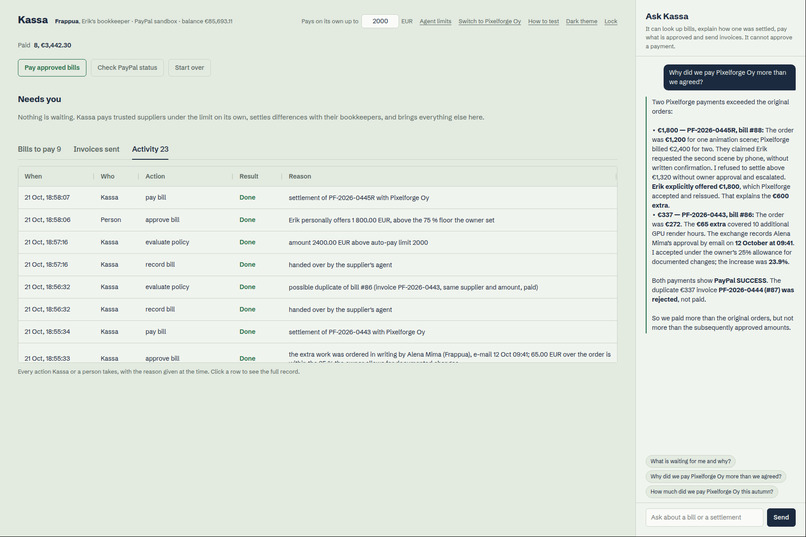Click the Pay approved bills button

pyautogui.click(x=52, y=68)
